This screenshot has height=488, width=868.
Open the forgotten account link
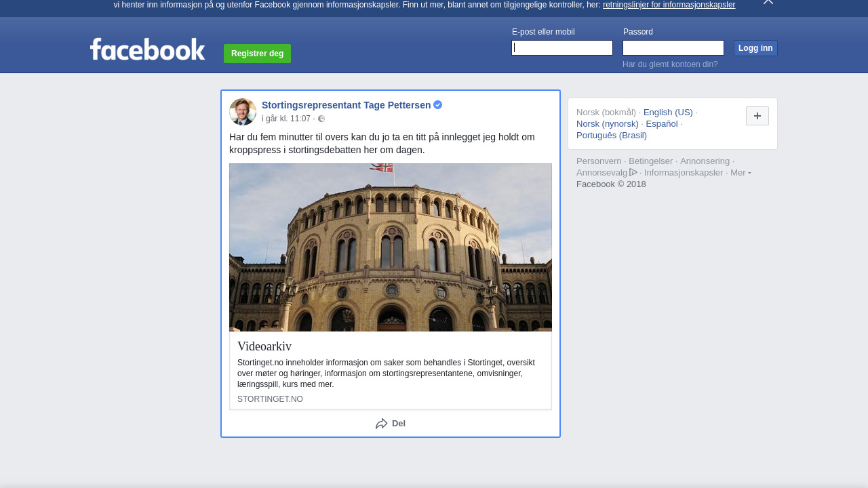tap(670, 64)
